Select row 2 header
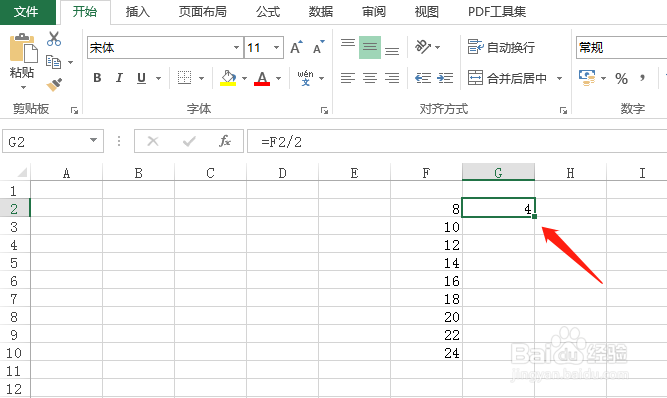 (x=14, y=209)
